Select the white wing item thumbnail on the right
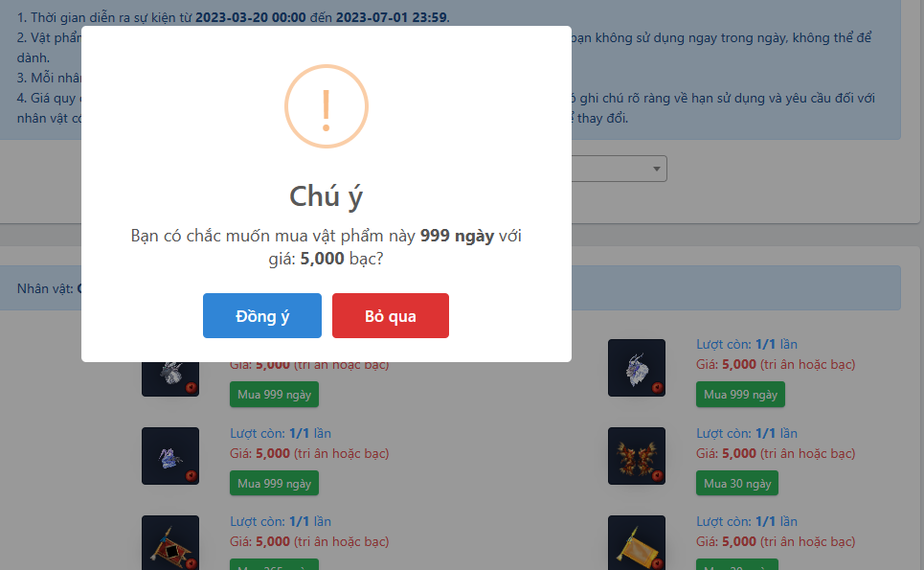 pyautogui.click(x=637, y=367)
